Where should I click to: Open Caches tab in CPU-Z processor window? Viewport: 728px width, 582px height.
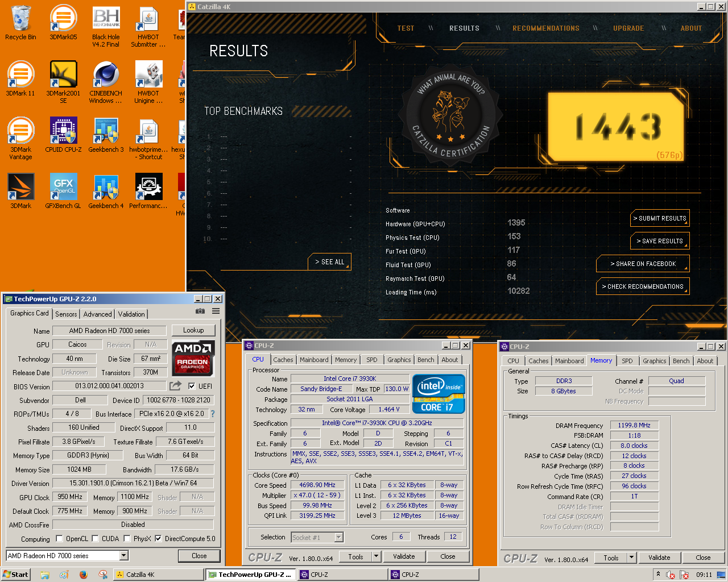pyautogui.click(x=283, y=360)
